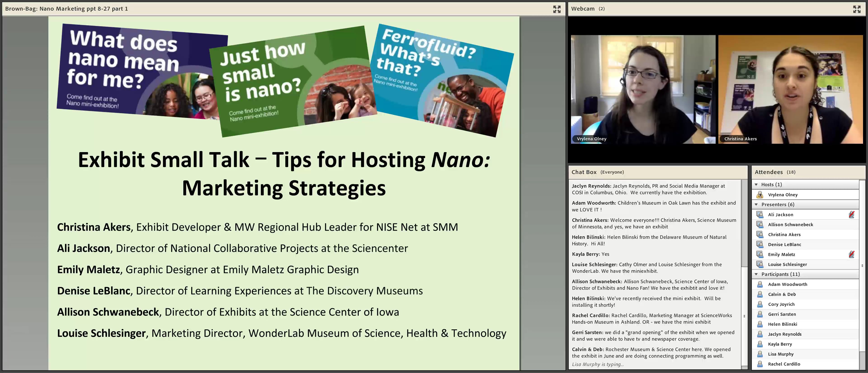Select Rachel Cardillo in participants list
868x373 pixels.
(x=784, y=364)
